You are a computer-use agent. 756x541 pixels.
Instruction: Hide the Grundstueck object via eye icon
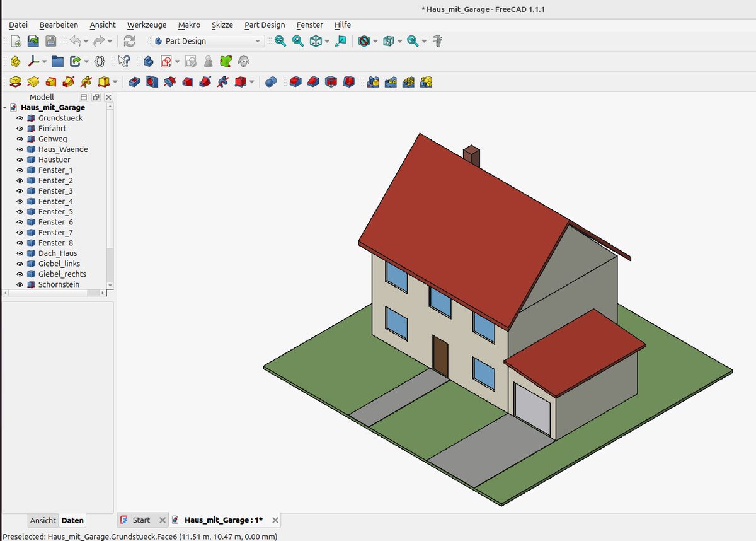point(20,118)
